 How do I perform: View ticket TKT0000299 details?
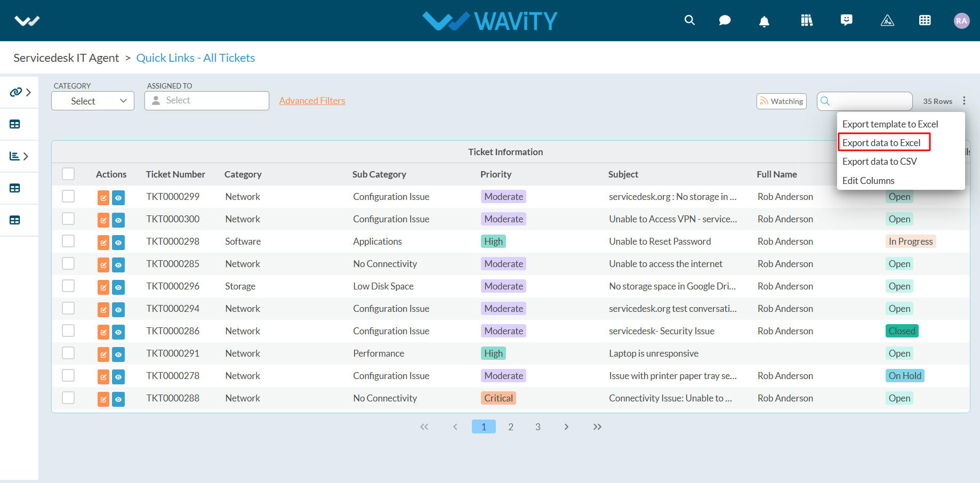[x=118, y=198]
